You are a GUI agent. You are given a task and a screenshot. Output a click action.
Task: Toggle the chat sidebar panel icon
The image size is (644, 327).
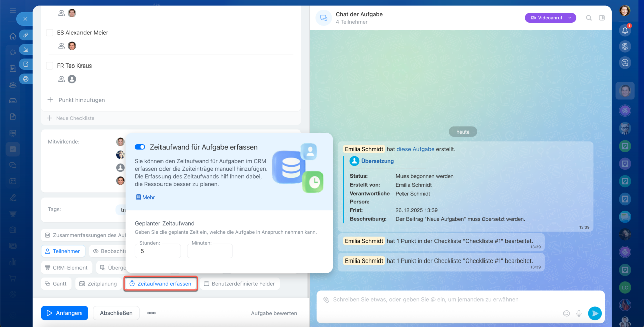tap(602, 18)
